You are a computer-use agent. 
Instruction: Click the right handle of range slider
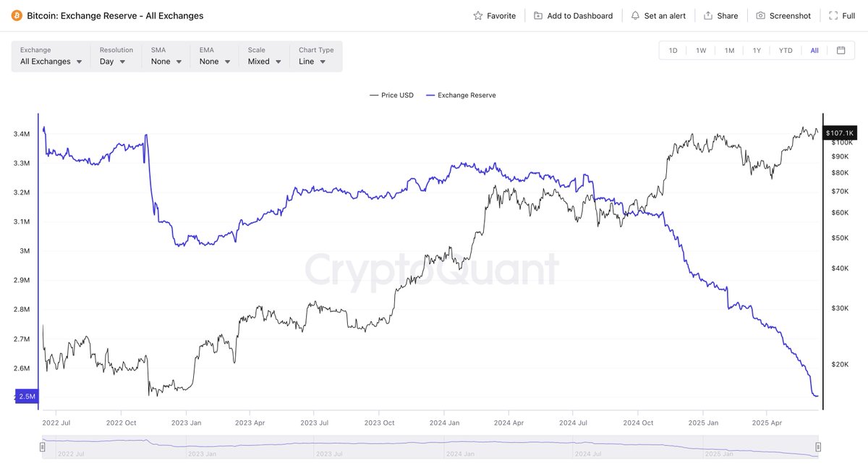tap(818, 447)
